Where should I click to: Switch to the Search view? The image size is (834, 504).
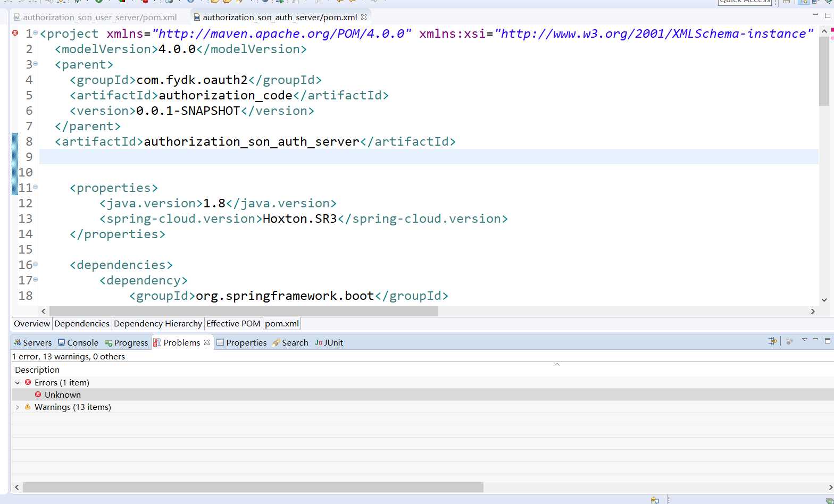[x=290, y=343]
